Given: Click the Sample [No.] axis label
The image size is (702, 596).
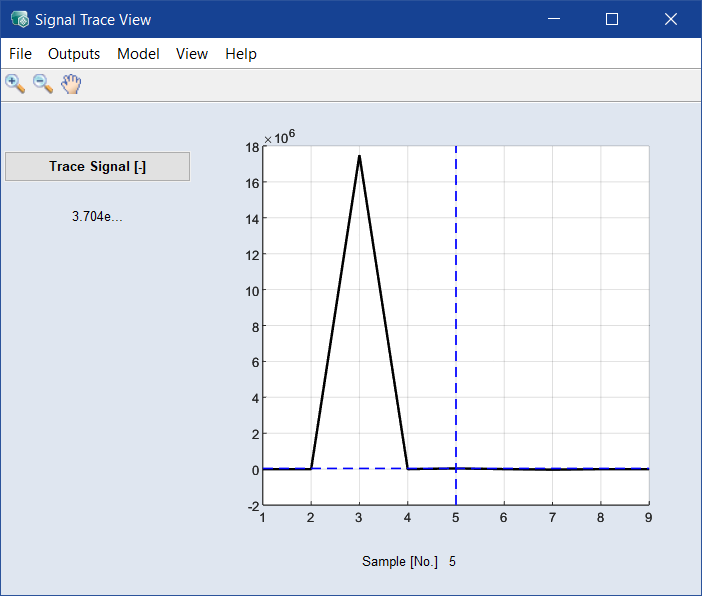Looking at the screenshot, I should coord(400,562).
